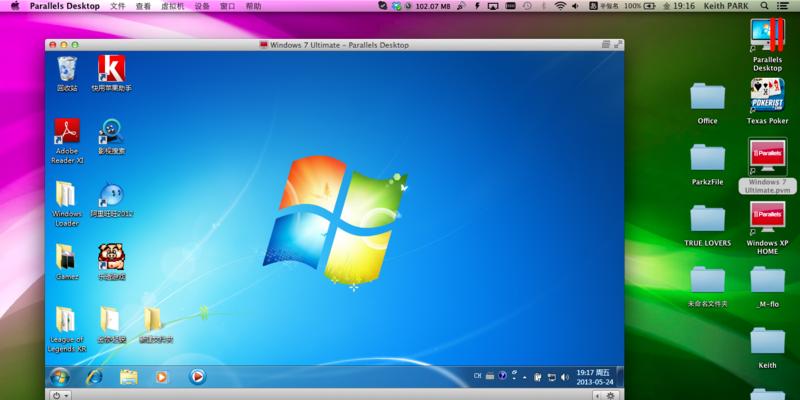Open Spotlight search
Screen dimensions: 800x400
(764, 6)
